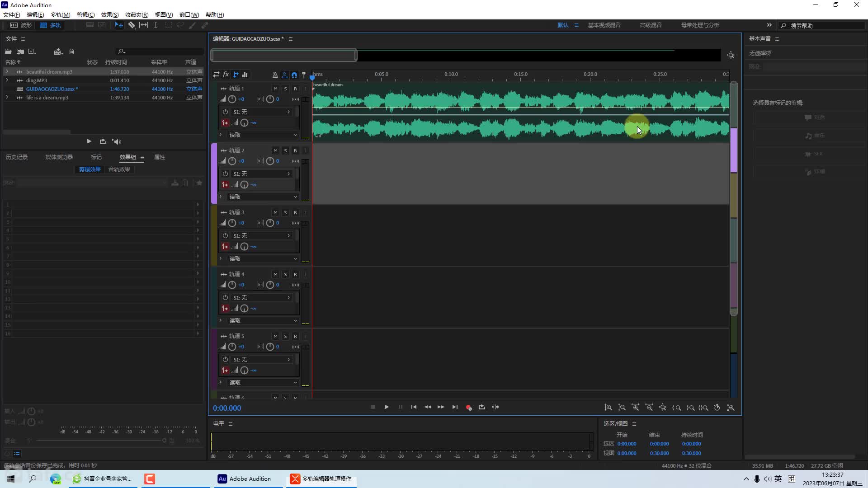The image size is (868, 488).
Task: Mute Track 3 with M button
Action: coord(275,212)
